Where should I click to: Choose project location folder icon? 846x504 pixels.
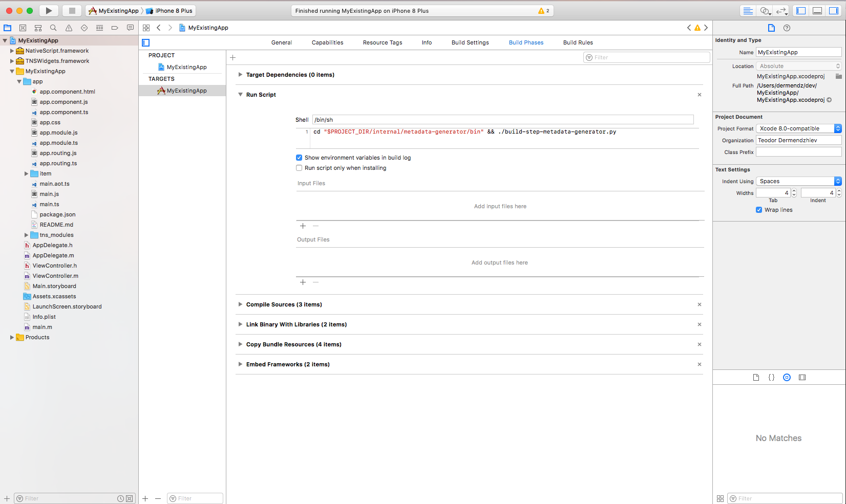838,76
